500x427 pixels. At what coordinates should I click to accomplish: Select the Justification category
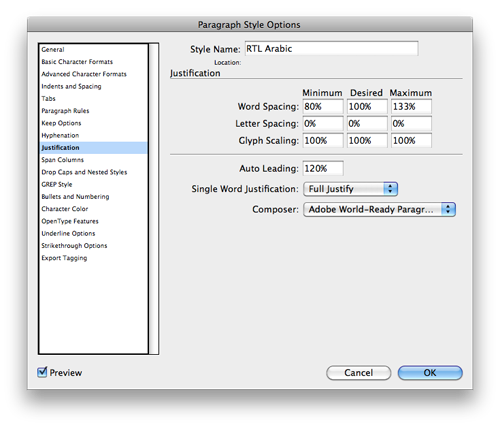tap(93, 148)
